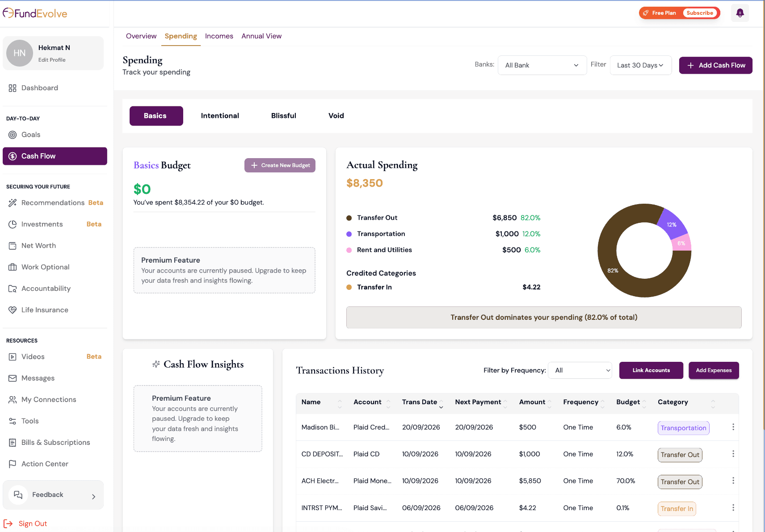Click the Add Expenses button
This screenshot has height=532, width=765.
pyautogui.click(x=714, y=370)
